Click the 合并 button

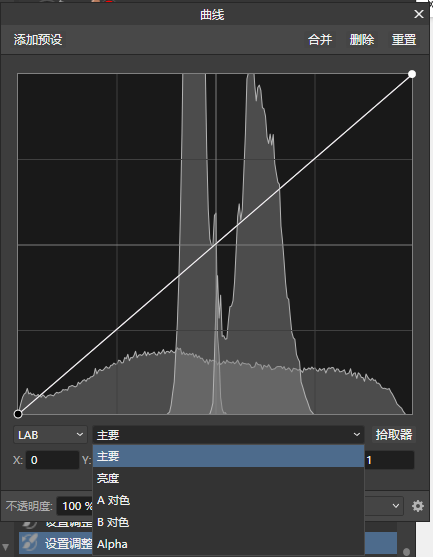pyautogui.click(x=320, y=39)
